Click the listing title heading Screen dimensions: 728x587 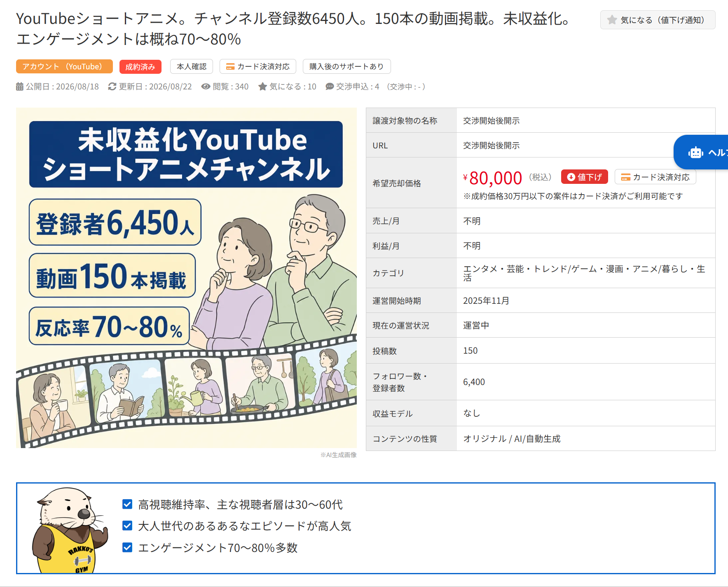tap(293, 29)
